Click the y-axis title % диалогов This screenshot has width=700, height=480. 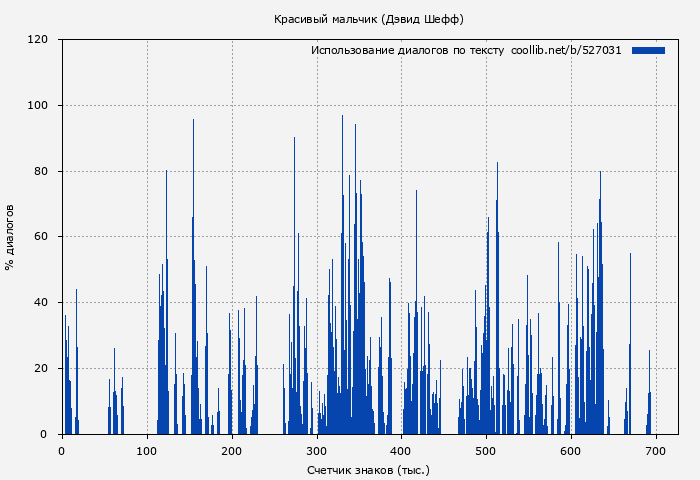pos(10,237)
